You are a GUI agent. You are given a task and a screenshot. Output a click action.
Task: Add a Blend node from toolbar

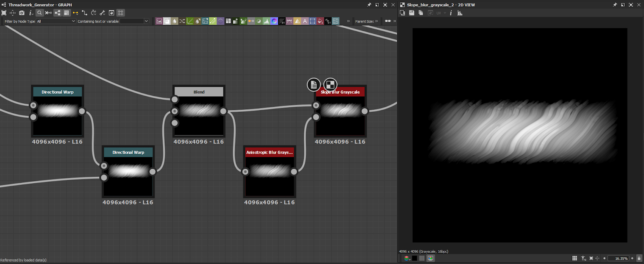coord(167,21)
